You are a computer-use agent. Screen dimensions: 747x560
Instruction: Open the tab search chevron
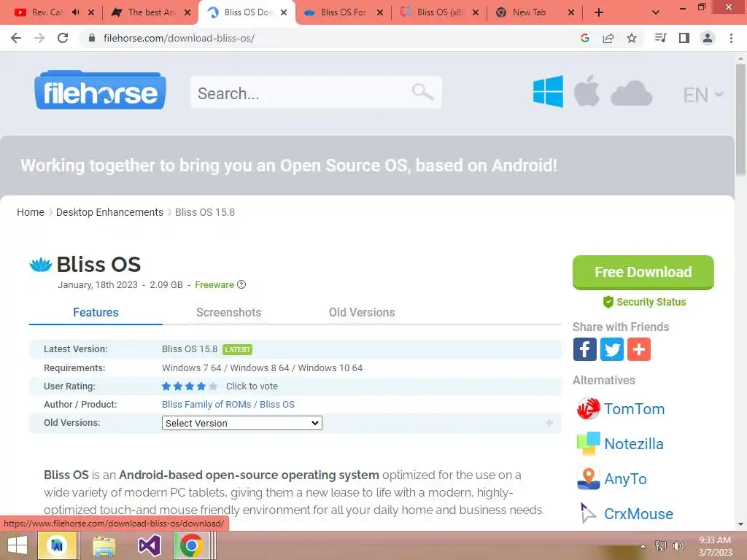point(656,12)
